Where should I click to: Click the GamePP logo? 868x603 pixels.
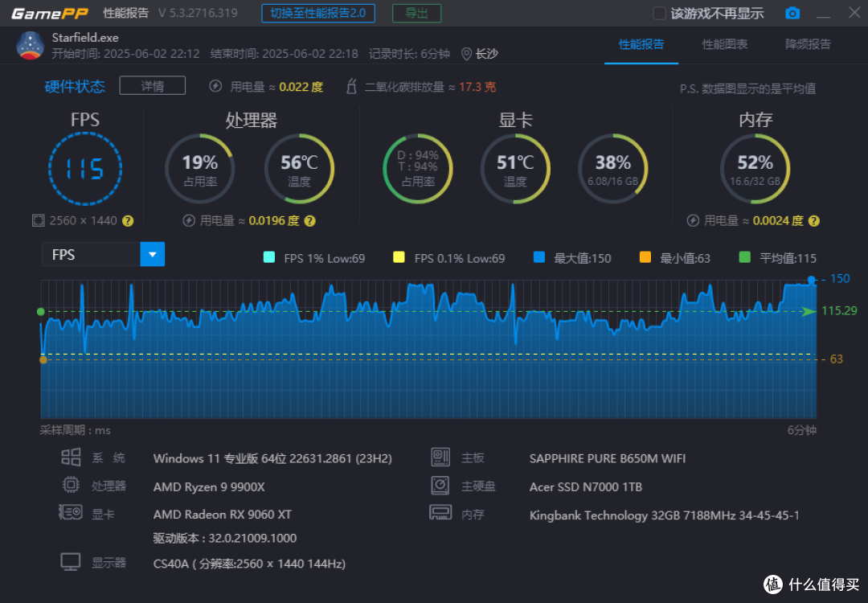pyautogui.click(x=50, y=14)
